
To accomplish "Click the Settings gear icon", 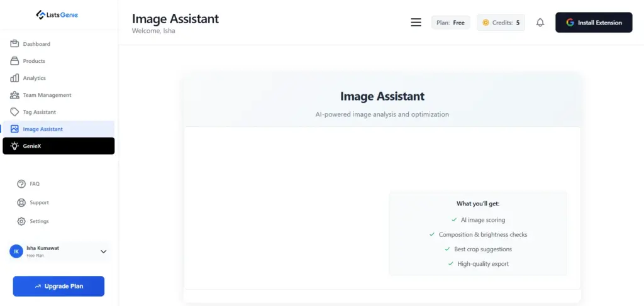I will [21, 222].
